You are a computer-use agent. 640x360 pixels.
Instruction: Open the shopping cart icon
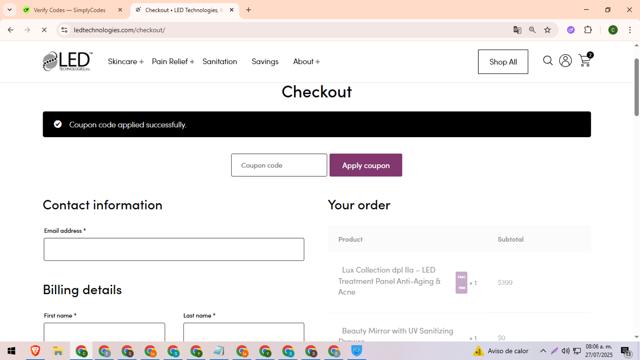coord(586,60)
